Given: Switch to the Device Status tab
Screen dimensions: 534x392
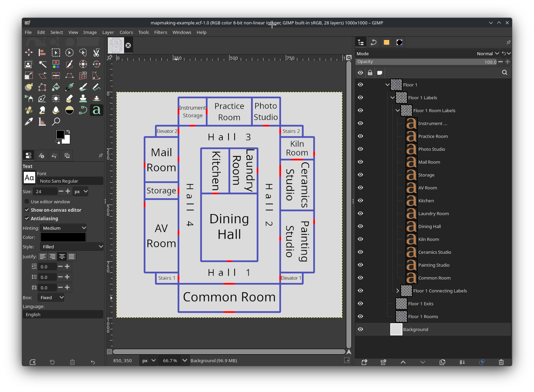Looking at the screenshot, I should pos(41,156).
